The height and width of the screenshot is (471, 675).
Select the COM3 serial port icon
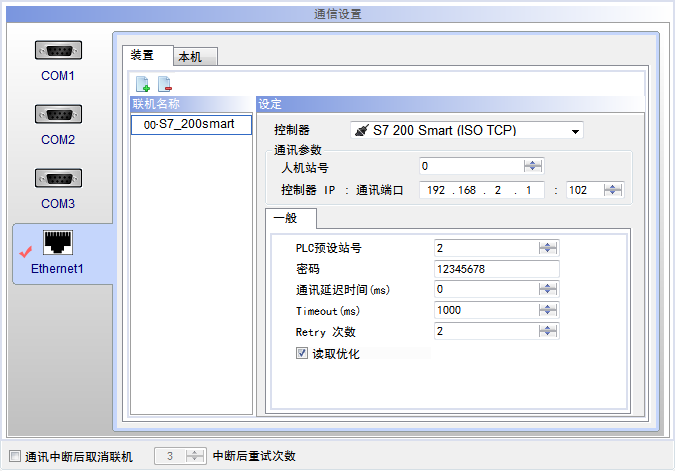coord(58,179)
